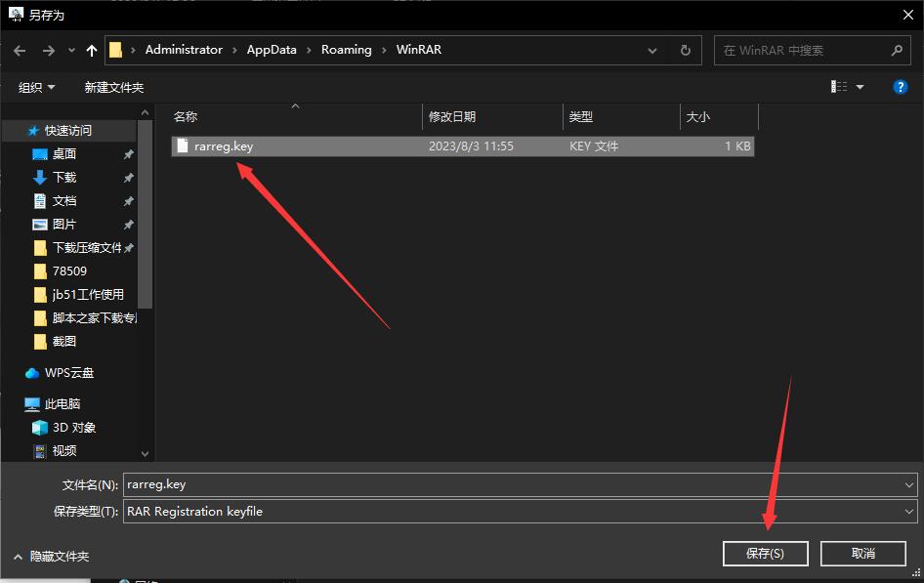924x583 pixels.
Task: Select WinRAR in the breadcrumb path
Action: (x=418, y=50)
